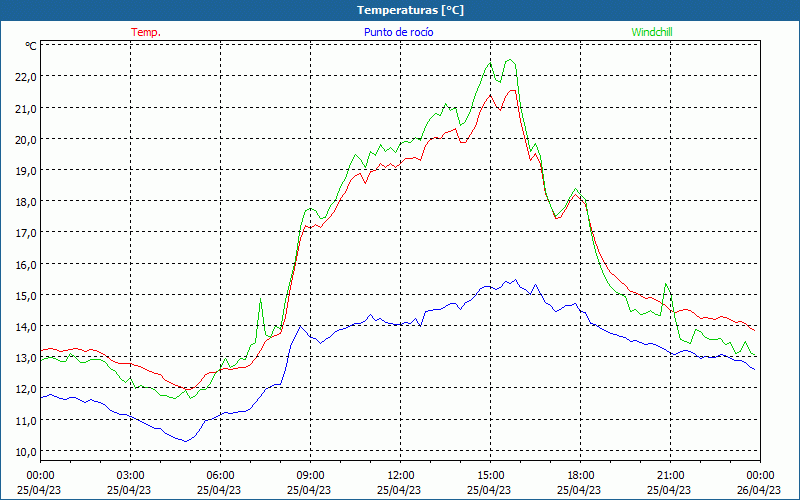Select the red Temp. legend label

click(x=146, y=32)
